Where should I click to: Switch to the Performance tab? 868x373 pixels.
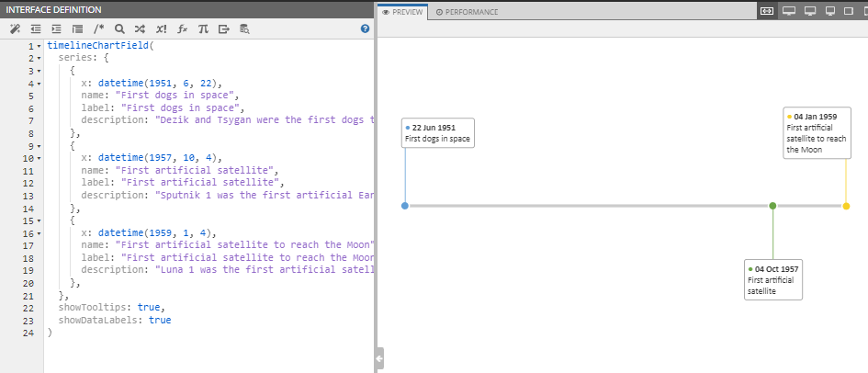(x=467, y=12)
